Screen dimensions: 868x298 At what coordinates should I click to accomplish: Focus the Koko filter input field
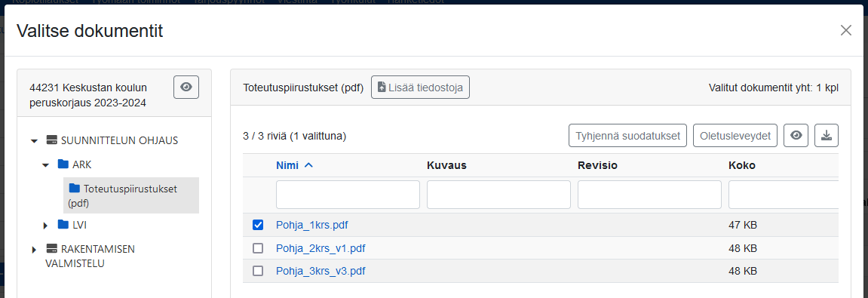(x=783, y=195)
